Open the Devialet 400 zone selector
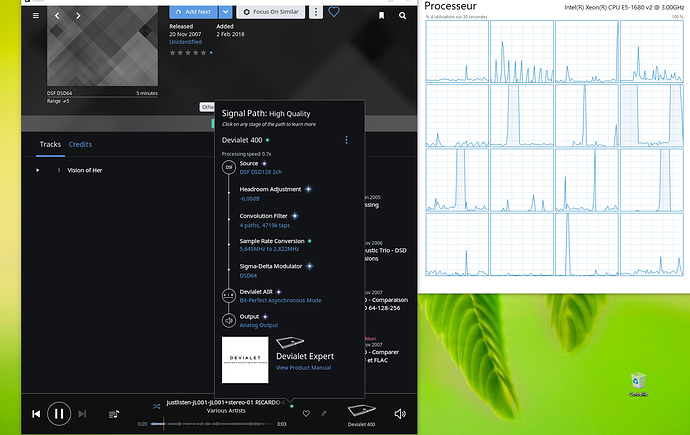690x435 pixels. click(361, 415)
